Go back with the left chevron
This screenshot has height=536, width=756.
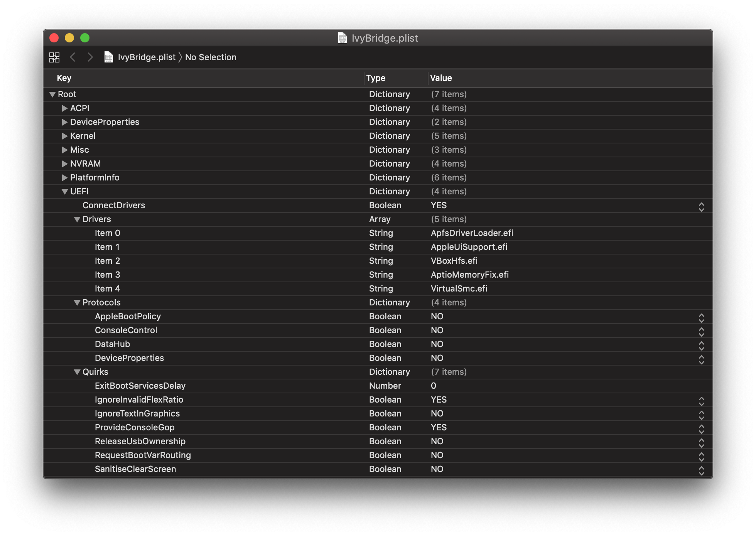[73, 57]
